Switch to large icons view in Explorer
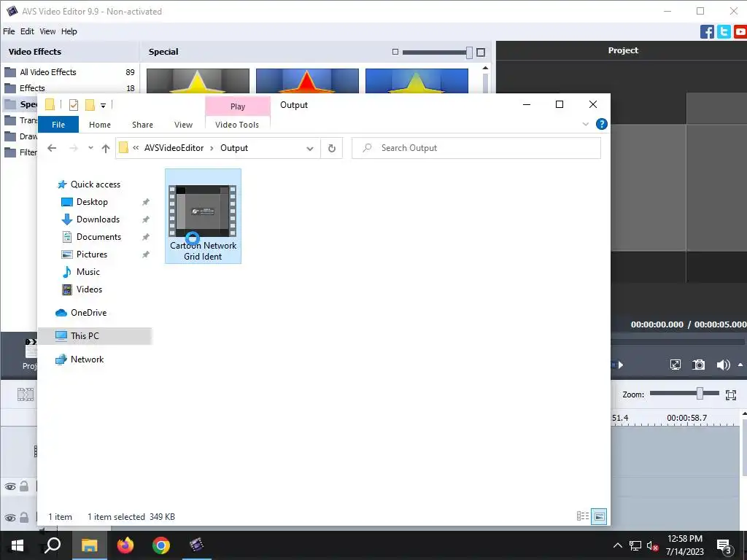Image resolution: width=747 pixels, height=560 pixels. click(599, 516)
